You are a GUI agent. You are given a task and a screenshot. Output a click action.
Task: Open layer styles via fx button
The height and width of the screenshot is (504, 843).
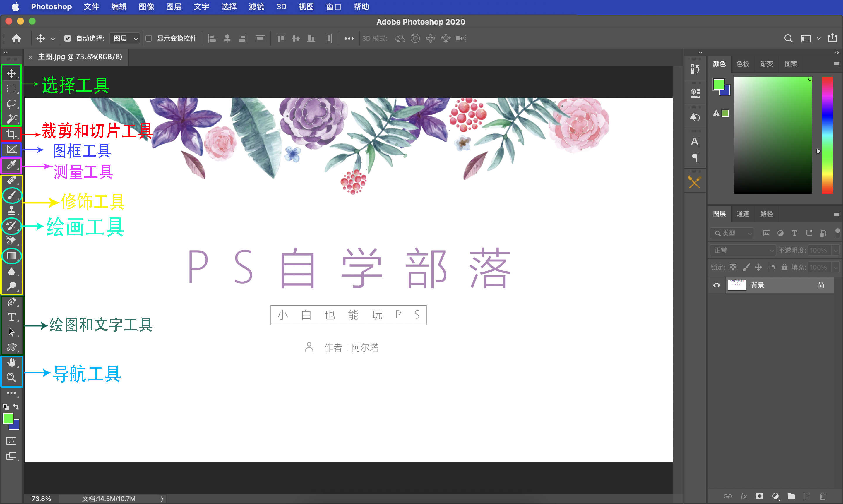click(x=744, y=496)
